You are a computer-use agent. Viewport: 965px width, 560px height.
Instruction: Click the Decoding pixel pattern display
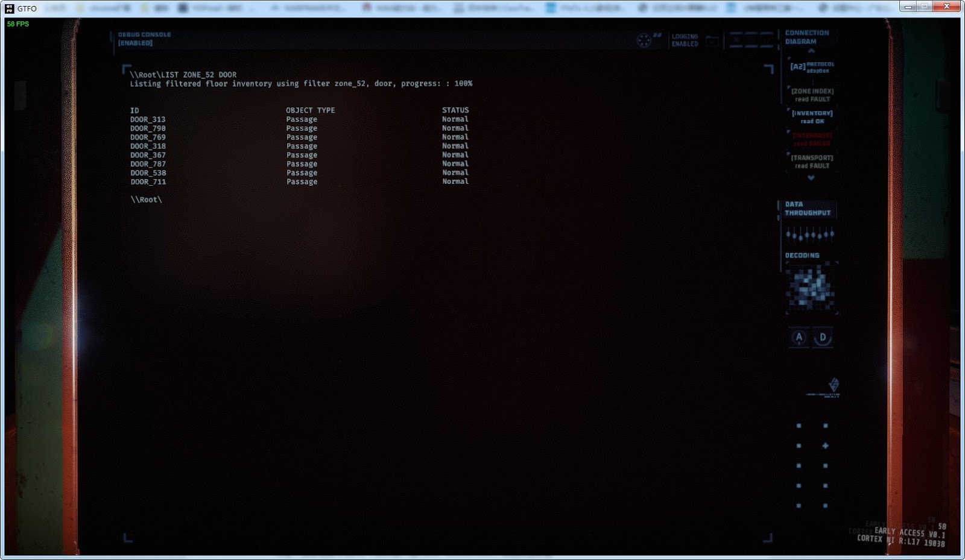coord(811,288)
